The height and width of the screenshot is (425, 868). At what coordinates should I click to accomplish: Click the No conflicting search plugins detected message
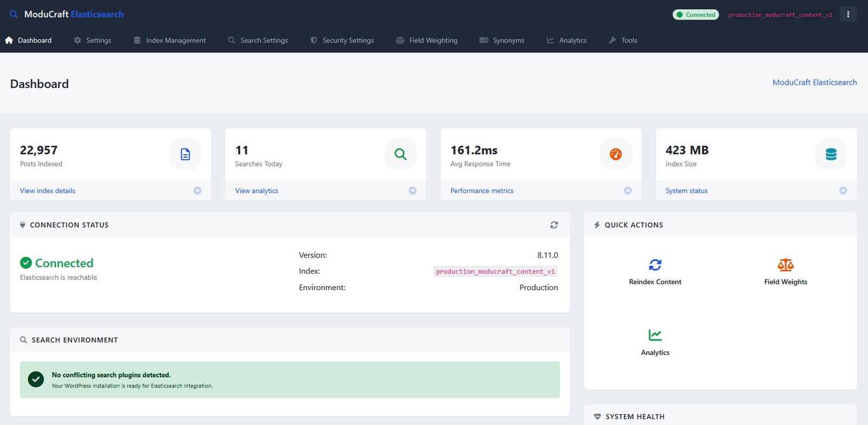click(x=111, y=375)
